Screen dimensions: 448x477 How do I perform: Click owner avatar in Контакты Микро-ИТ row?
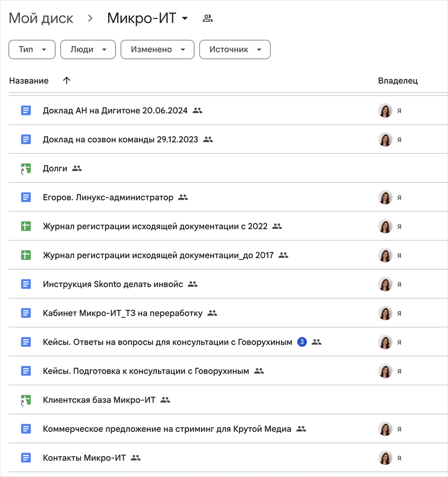pos(385,458)
